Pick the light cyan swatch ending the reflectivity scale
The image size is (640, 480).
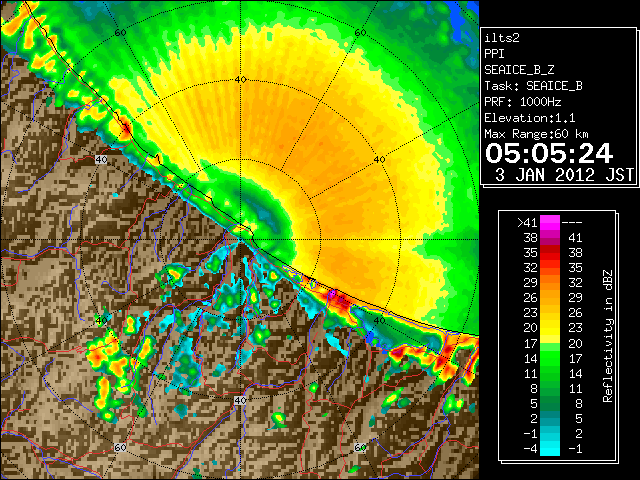click(550, 449)
